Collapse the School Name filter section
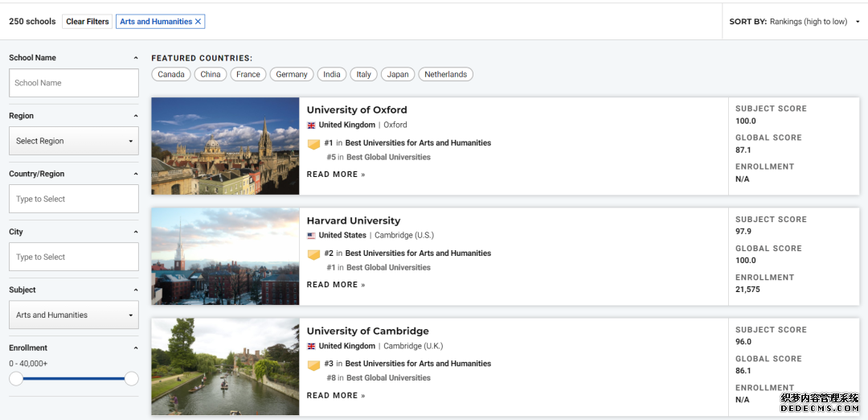Viewport: 868px width, 420px height. (x=136, y=58)
